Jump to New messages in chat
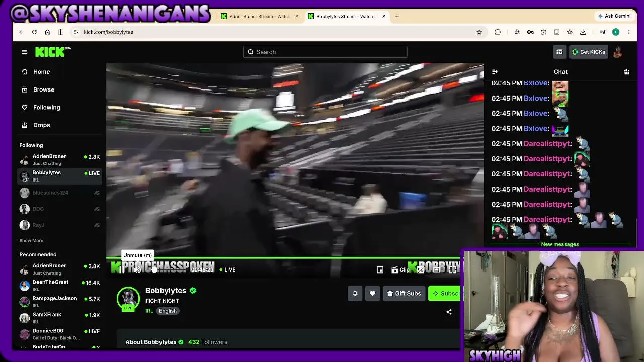The height and width of the screenshot is (362, 644). [559, 244]
